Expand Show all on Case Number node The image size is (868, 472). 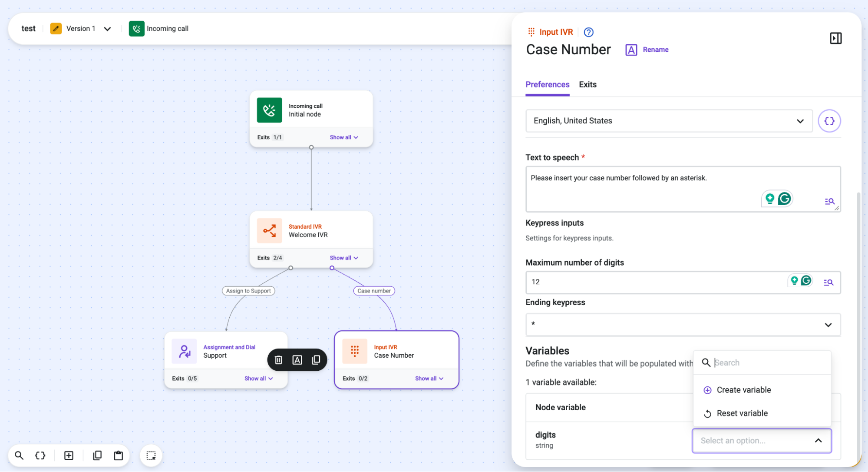point(429,379)
